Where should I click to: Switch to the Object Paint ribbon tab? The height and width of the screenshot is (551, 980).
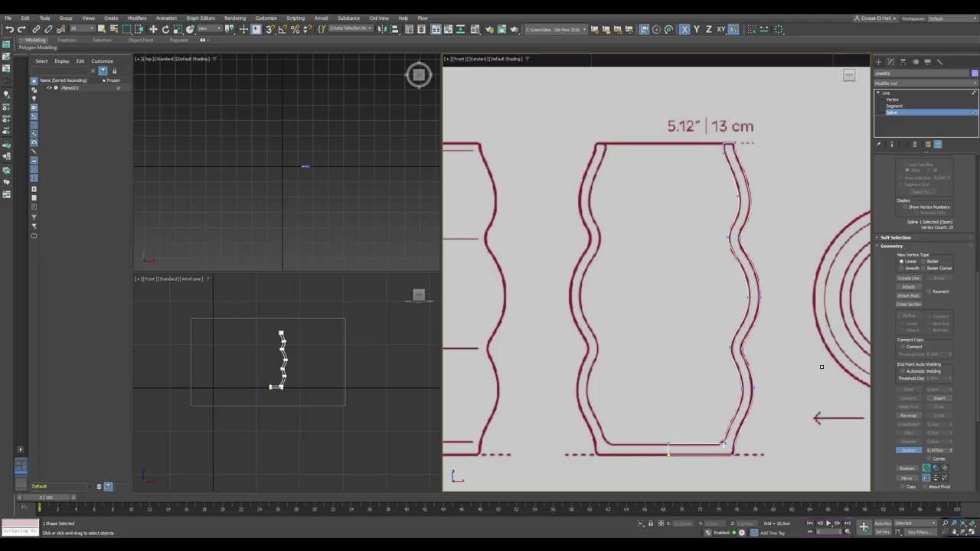pos(141,40)
